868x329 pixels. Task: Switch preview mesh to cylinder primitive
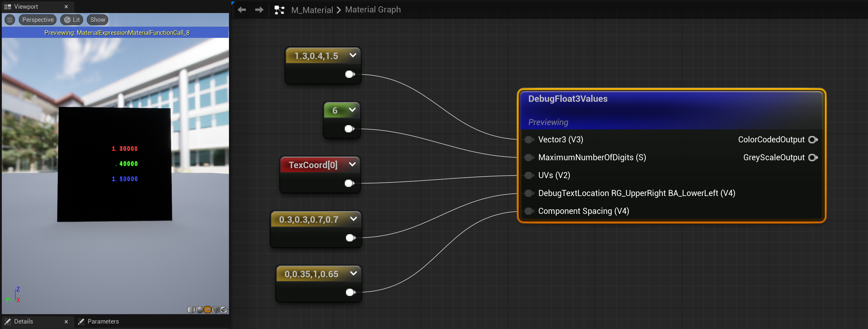[191, 309]
